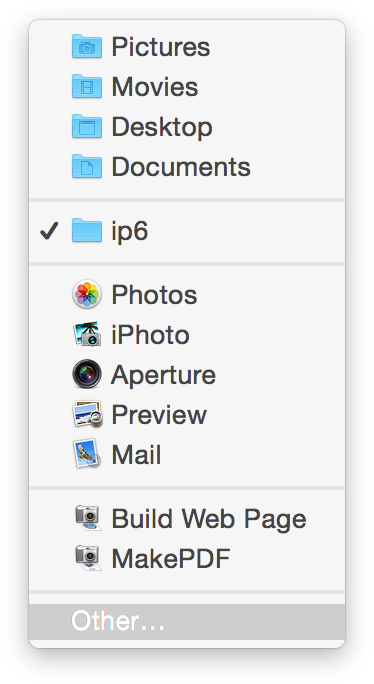Click the ip6 folder icon
Image resolution: width=374 pixels, height=684 pixels.
point(87,230)
